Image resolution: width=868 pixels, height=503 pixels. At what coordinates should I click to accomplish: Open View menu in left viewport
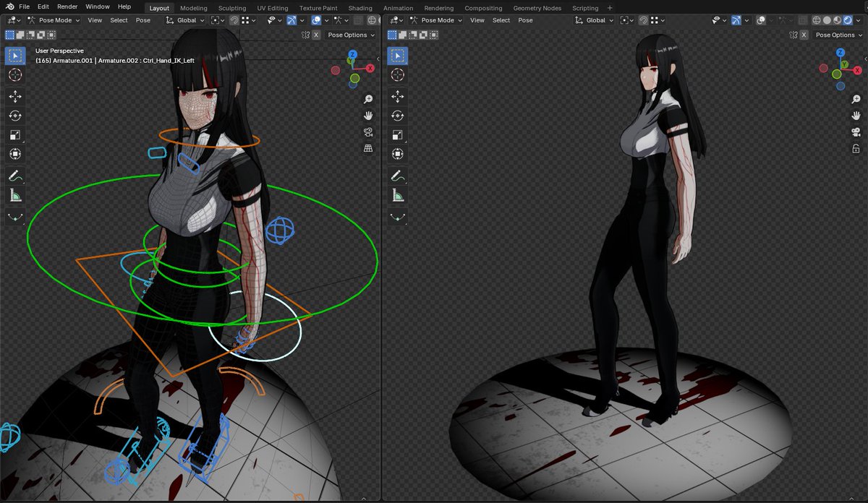[95, 20]
